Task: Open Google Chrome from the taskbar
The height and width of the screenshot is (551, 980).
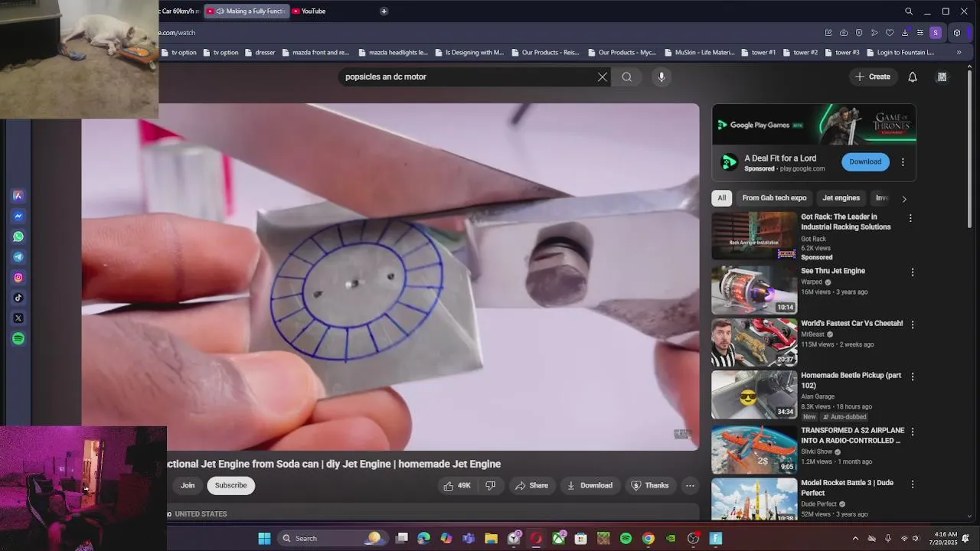Action: (x=648, y=538)
